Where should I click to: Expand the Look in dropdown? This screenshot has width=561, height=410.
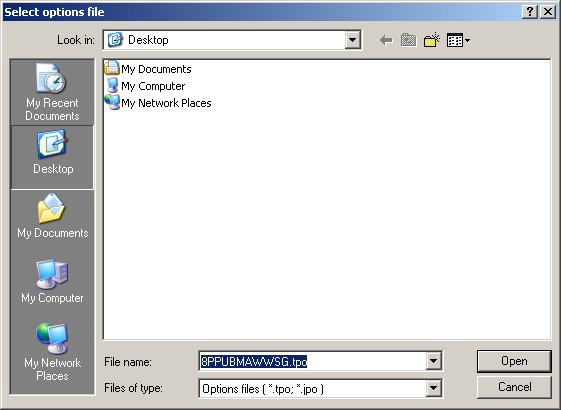pyautogui.click(x=352, y=40)
